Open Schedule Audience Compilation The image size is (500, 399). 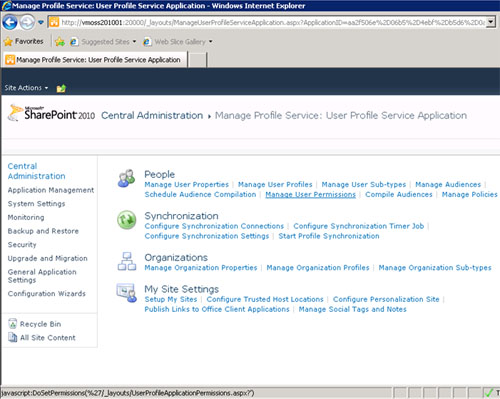coord(200,194)
